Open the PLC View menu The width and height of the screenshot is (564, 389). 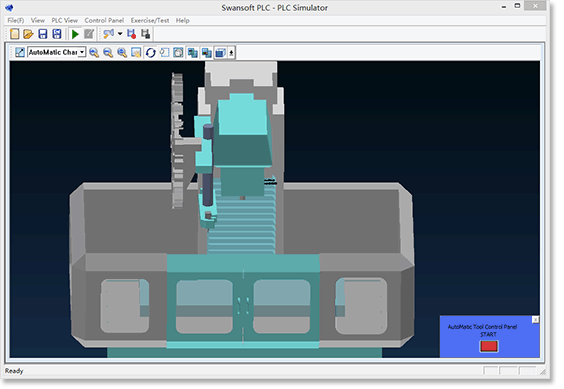(65, 21)
